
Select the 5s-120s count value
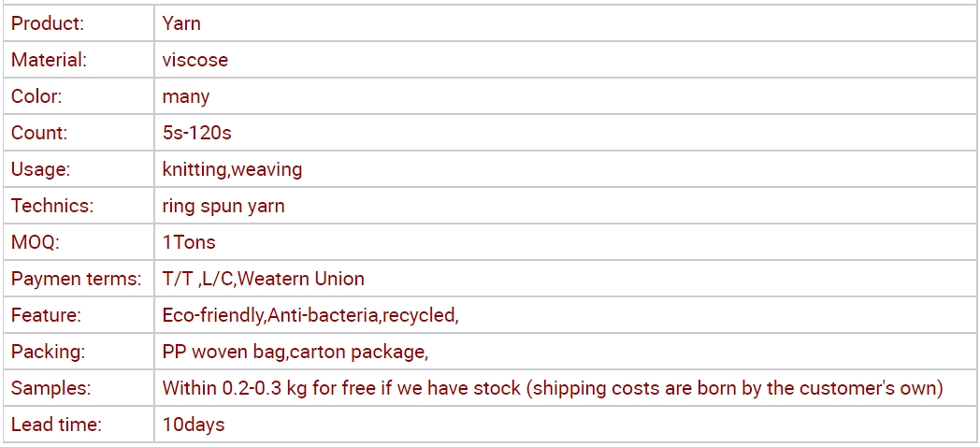[x=197, y=133]
